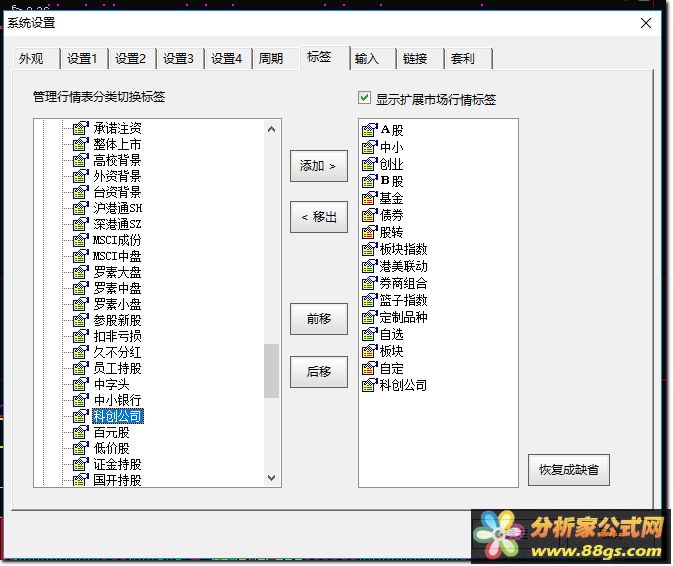Click the icon beside 高校背景

click(x=81, y=160)
